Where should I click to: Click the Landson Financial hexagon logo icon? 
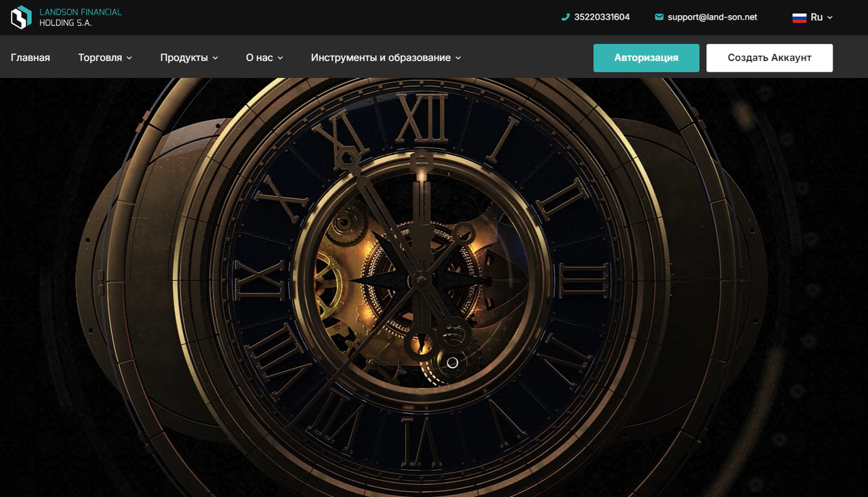tap(21, 17)
